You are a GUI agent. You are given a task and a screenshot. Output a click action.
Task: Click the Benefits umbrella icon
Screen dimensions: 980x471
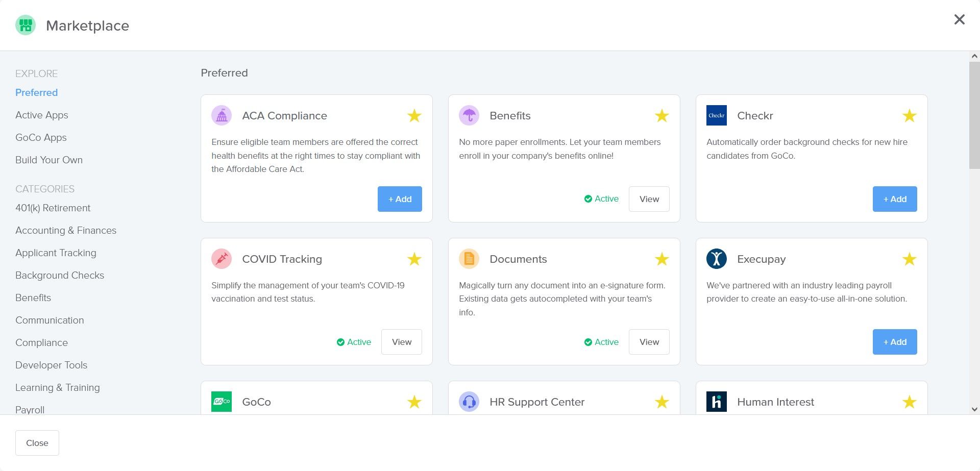[x=469, y=115]
